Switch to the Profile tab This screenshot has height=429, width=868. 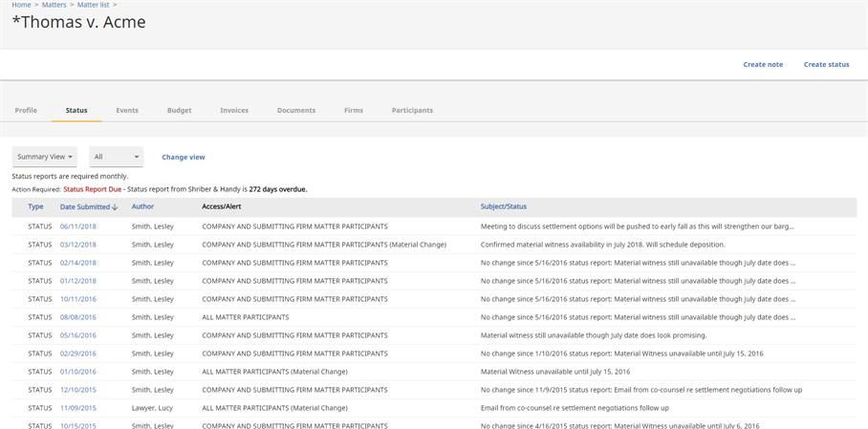26,111
